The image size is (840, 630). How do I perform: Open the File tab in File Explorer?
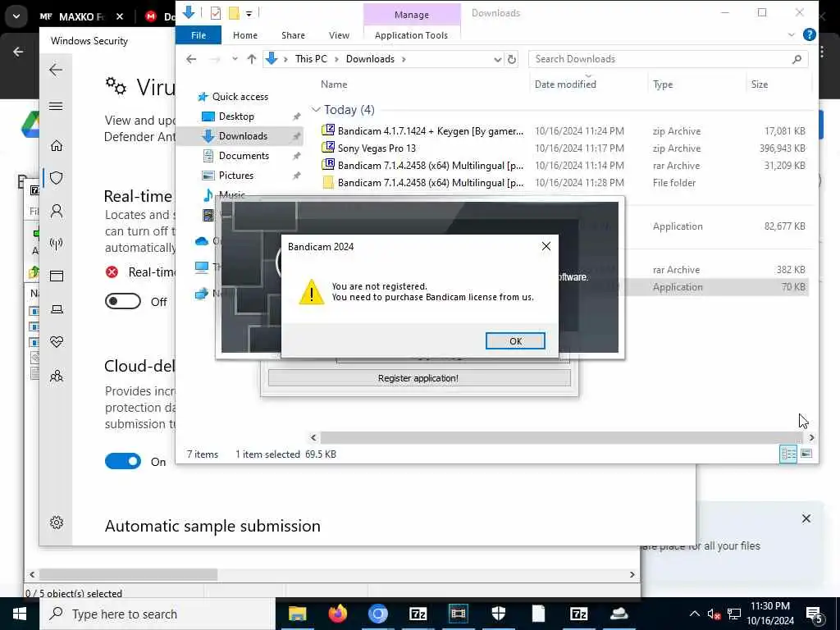coord(199,34)
